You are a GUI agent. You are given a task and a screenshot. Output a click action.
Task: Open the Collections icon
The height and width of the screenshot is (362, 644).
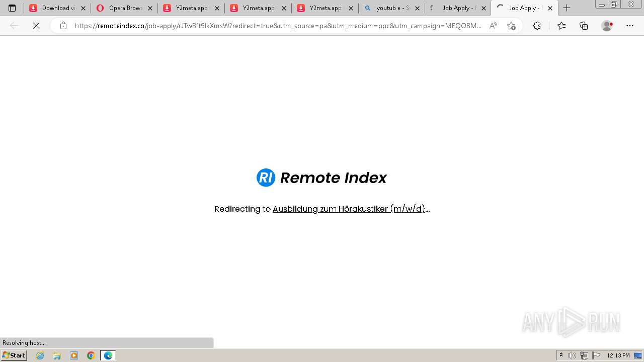584,26
